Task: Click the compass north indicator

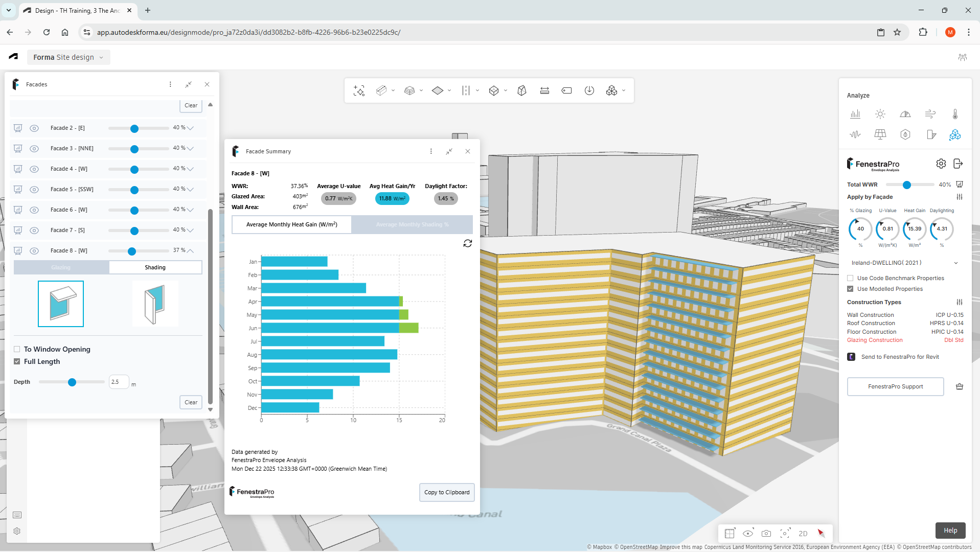Action: [822, 534]
